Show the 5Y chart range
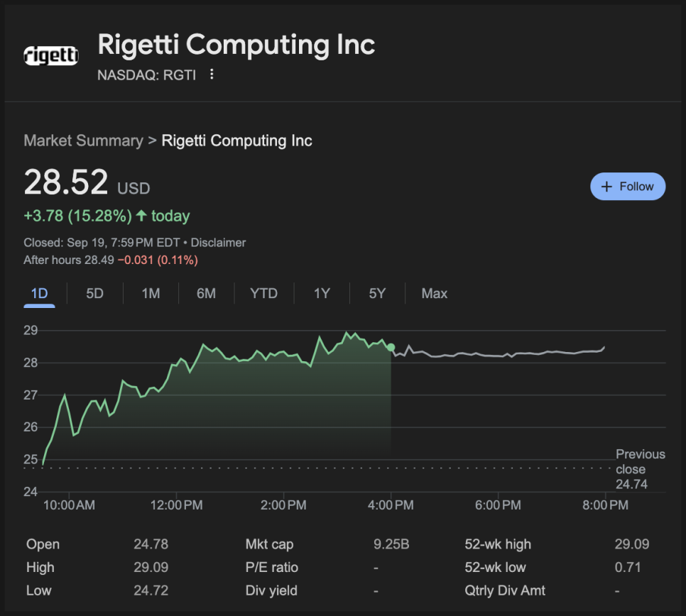The width and height of the screenshot is (686, 616). [377, 293]
